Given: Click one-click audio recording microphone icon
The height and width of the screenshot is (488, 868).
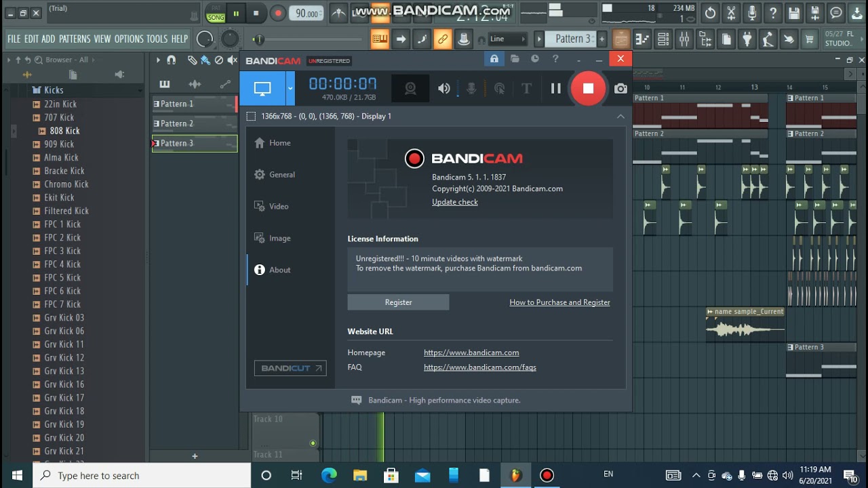Looking at the screenshot, I should pyautogui.click(x=752, y=13).
